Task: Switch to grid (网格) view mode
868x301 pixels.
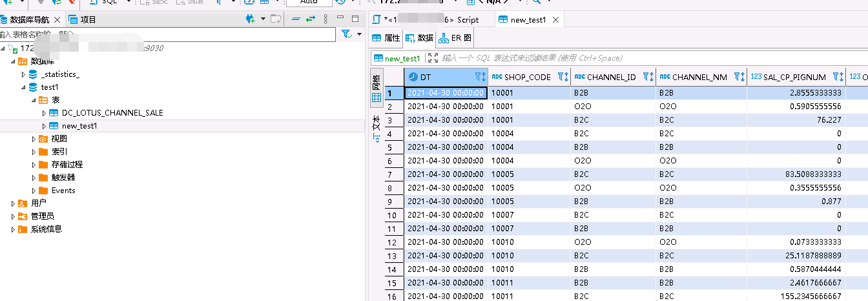Action: (x=376, y=90)
